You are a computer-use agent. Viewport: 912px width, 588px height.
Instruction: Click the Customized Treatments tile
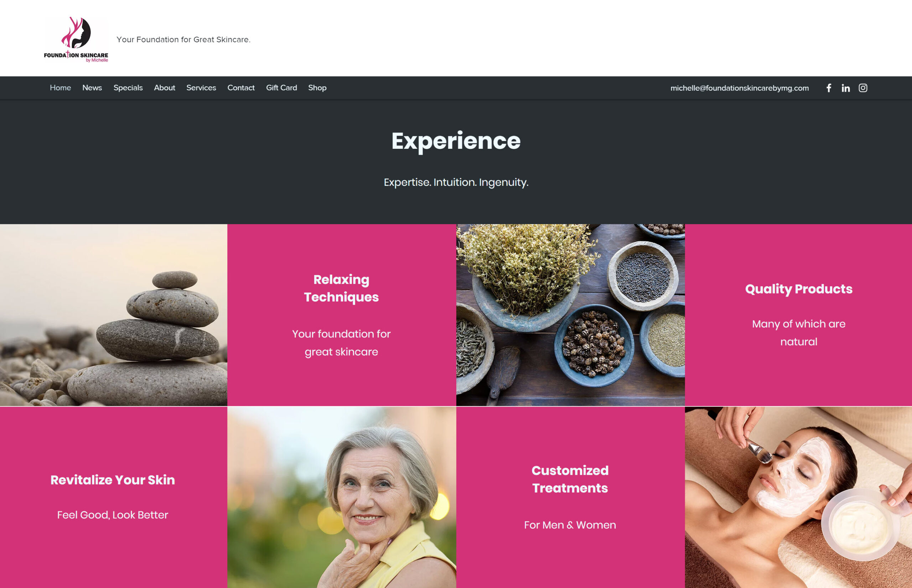point(570,497)
